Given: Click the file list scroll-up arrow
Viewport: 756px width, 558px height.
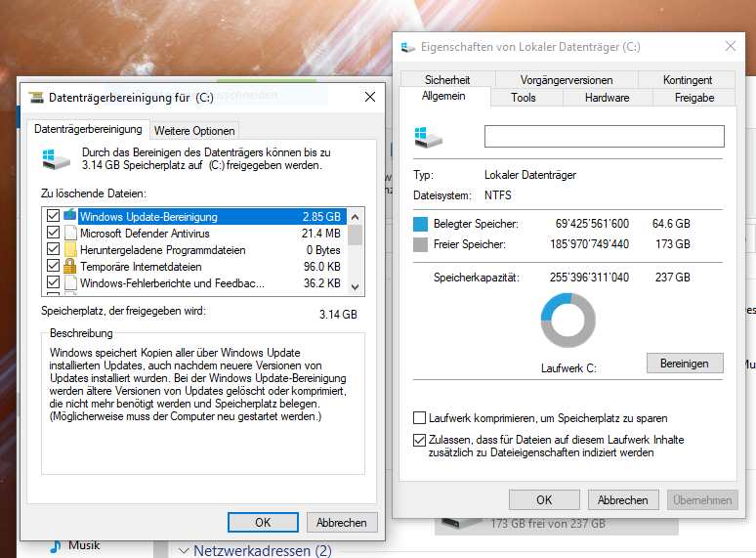Looking at the screenshot, I should 356,217.
